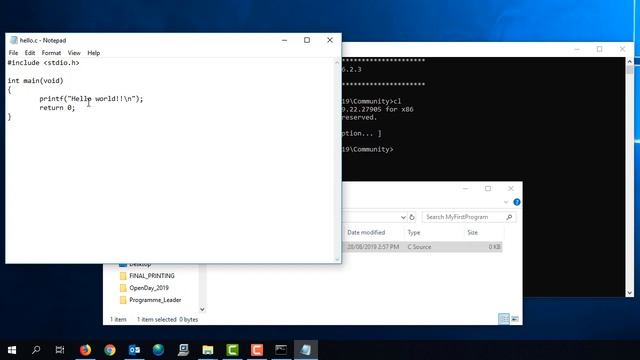Launch Google Chrome from the taskbar
Screen dimensions: 640x360
pyautogui.click(x=110, y=350)
